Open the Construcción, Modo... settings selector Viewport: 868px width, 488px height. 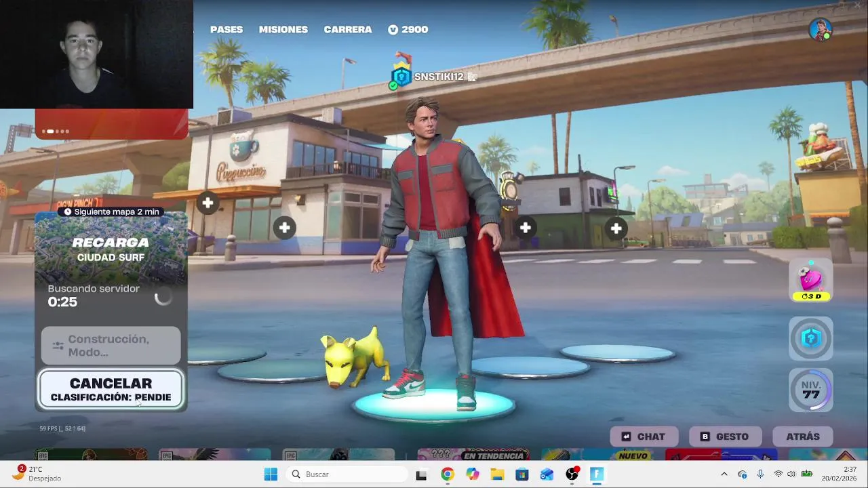pyautogui.click(x=111, y=346)
